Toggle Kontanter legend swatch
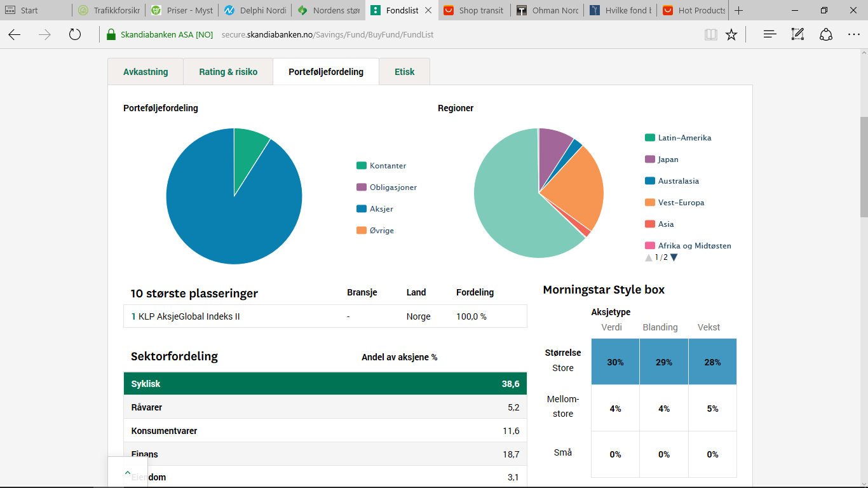868x488 pixels. point(362,166)
